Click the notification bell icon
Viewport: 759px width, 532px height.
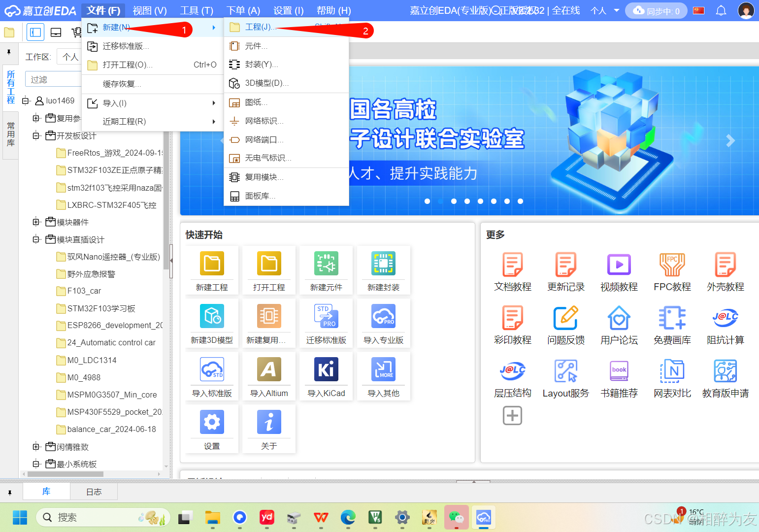(x=721, y=10)
